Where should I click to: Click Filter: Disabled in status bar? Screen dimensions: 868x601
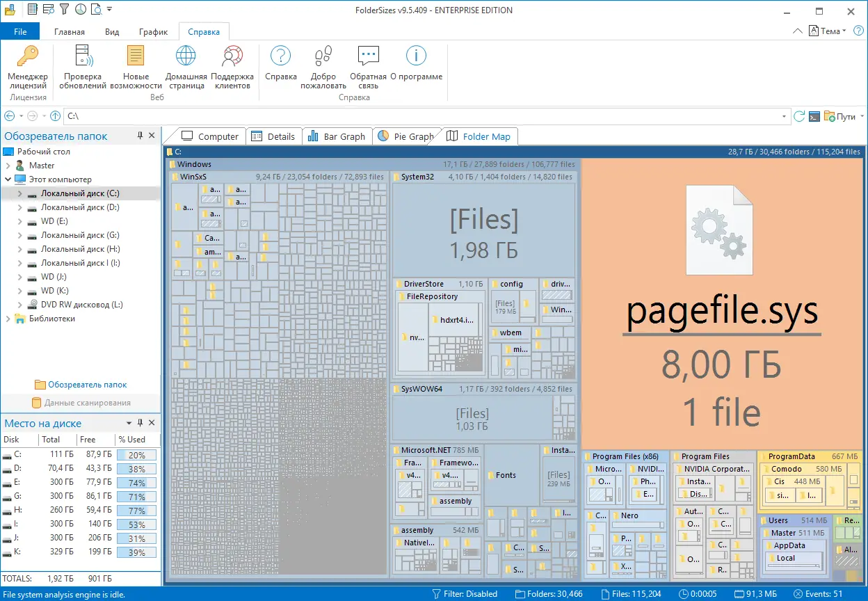pos(465,594)
